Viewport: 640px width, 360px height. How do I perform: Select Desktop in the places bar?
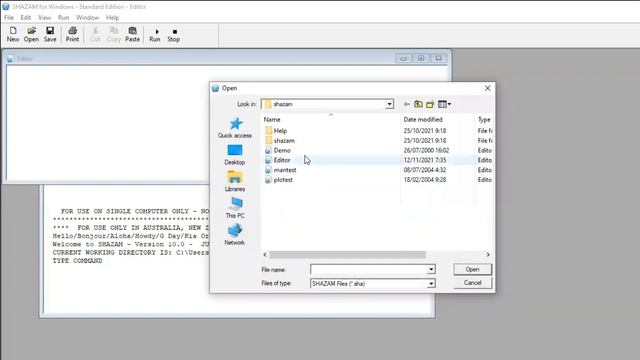(235, 155)
